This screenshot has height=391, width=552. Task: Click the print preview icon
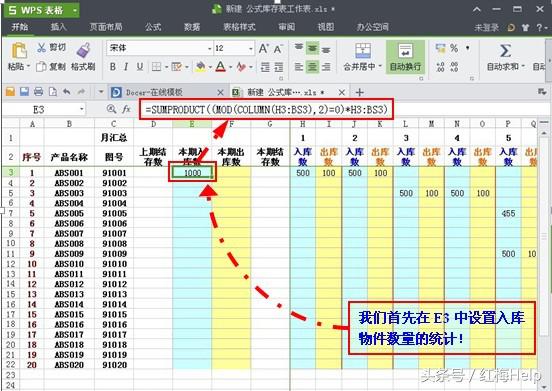click(x=52, y=92)
